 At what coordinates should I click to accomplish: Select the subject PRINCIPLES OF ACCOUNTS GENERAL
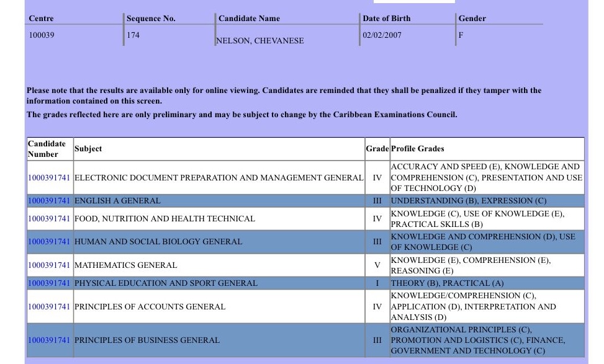coord(150,307)
